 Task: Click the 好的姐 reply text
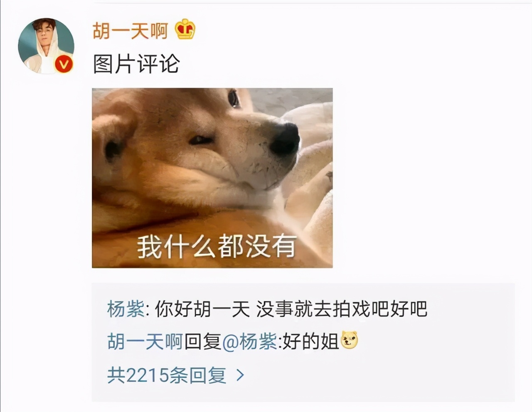pyautogui.click(x=311, y=342)
